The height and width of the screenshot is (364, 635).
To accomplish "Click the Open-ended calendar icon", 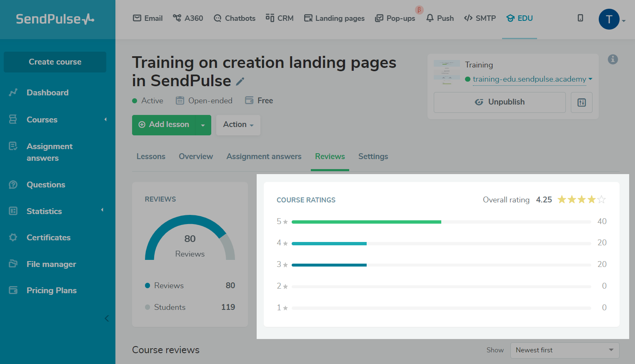I will click(x=180, y=100).
